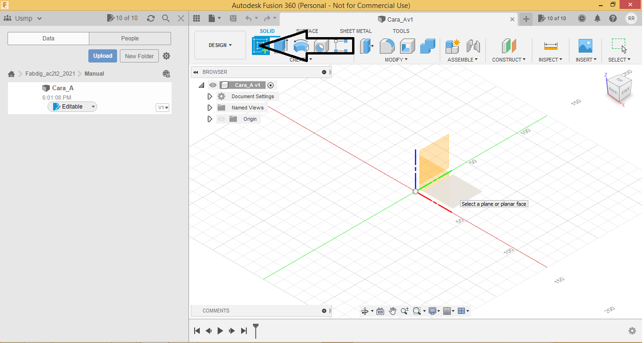Select the Joint tool
Screen dimensions: 644x343
(x=473, y=46)
